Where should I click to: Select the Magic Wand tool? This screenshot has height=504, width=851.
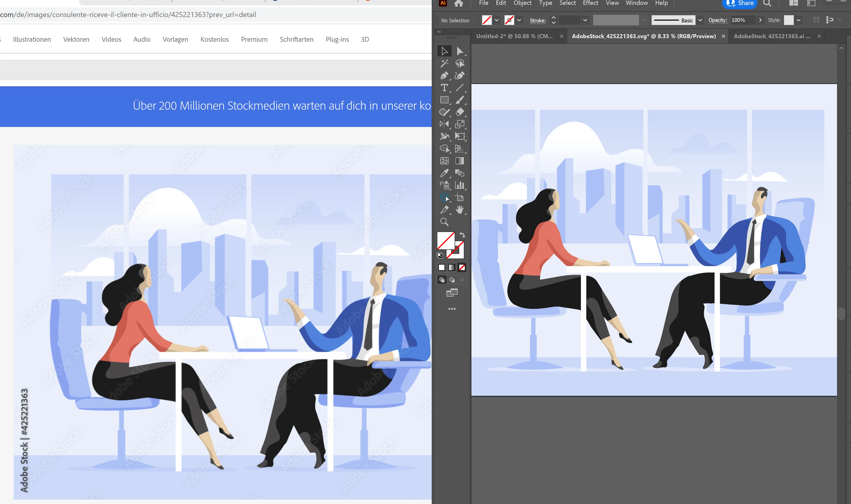tap(444, 64)
